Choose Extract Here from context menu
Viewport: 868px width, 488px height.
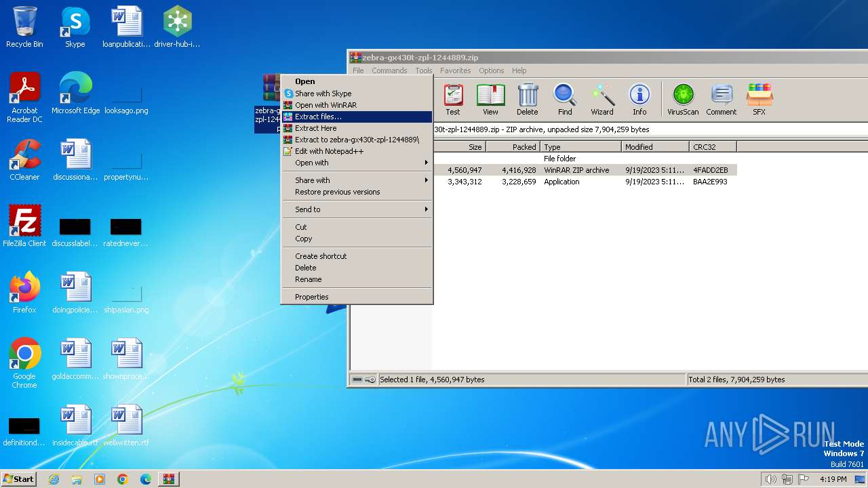[357, 128]
